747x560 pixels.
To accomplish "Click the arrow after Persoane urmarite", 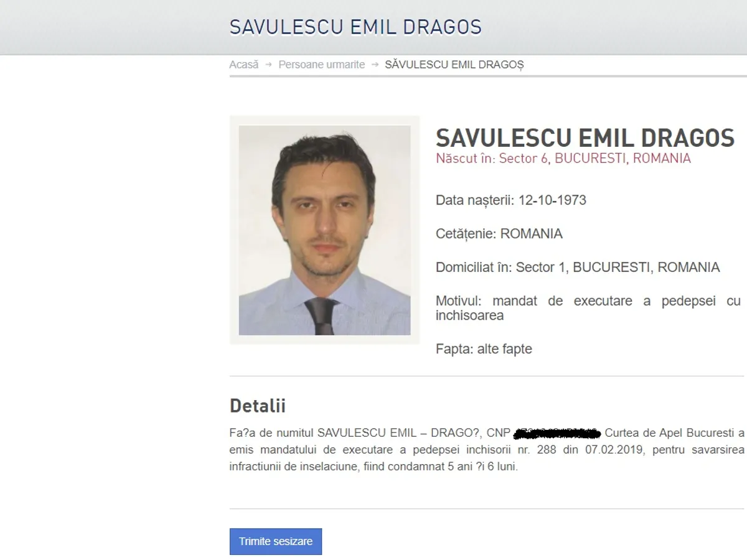I will (x=375, y=65).
